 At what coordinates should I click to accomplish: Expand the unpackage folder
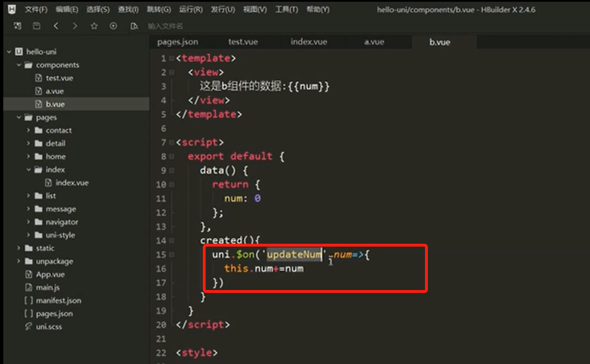(19, 261)
